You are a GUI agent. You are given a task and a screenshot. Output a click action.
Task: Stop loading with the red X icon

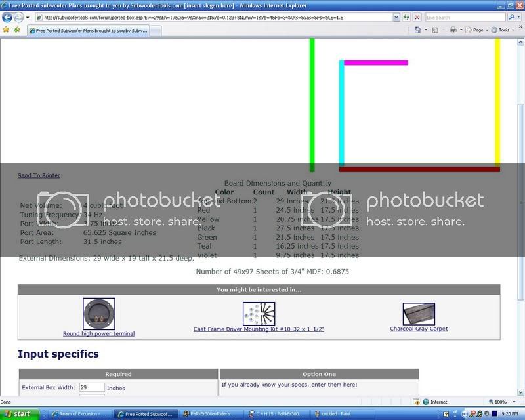point(417,18)
